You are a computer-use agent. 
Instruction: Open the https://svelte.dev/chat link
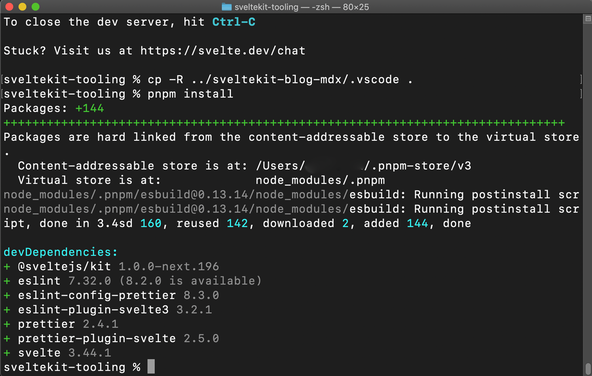coord(223,51)
